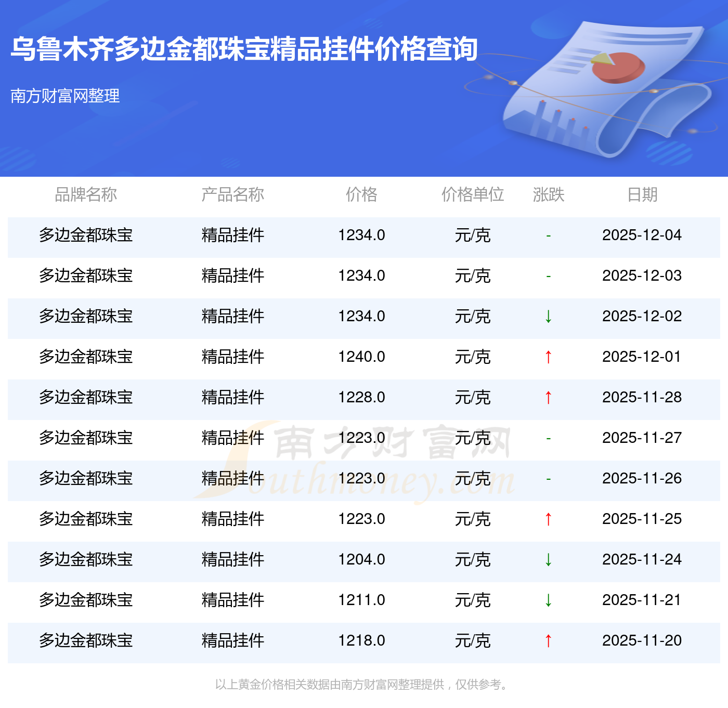Click the 价格单位 column header
728x708 pixels.
click(473, 194)
